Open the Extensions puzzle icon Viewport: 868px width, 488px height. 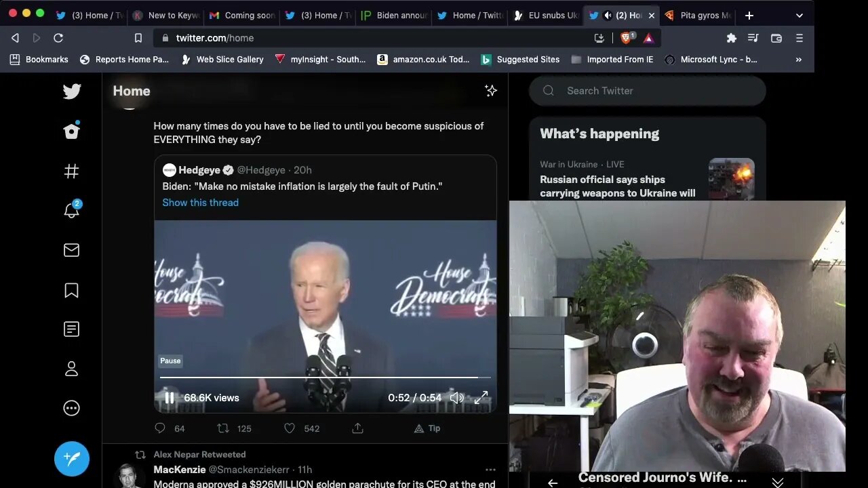pos(731,38)
